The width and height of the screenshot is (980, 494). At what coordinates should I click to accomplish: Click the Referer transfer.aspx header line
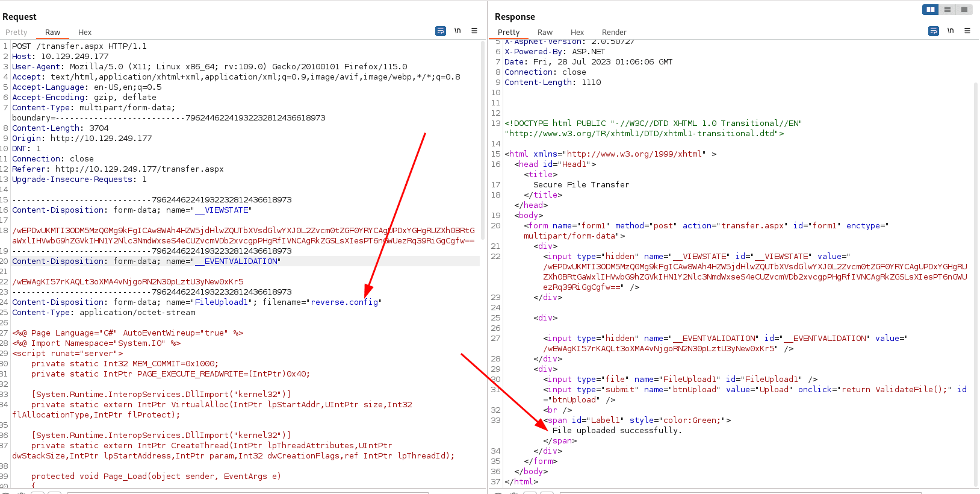tap(118, 169)
